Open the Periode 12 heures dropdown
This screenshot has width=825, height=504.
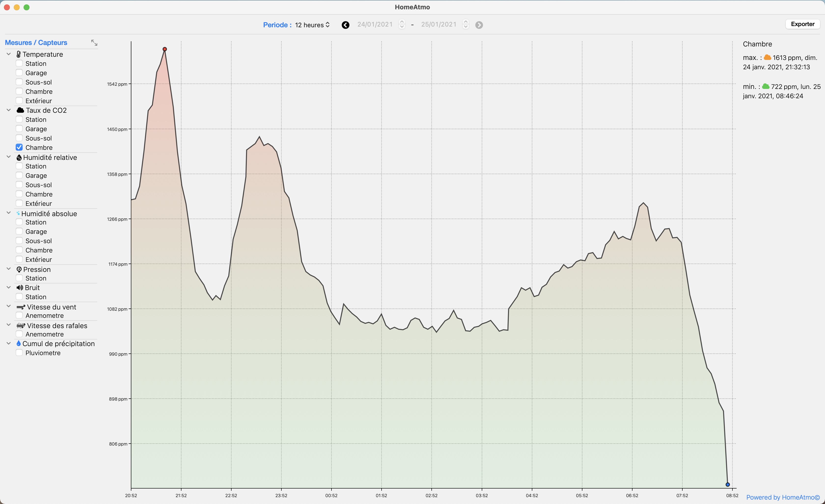pos(312,25)
